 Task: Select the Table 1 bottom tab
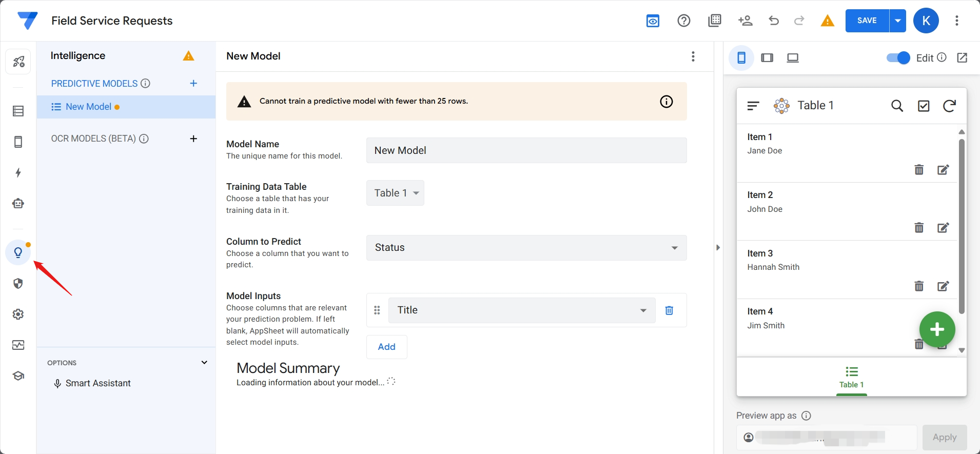pyautogui.click(x=851, y=377)
